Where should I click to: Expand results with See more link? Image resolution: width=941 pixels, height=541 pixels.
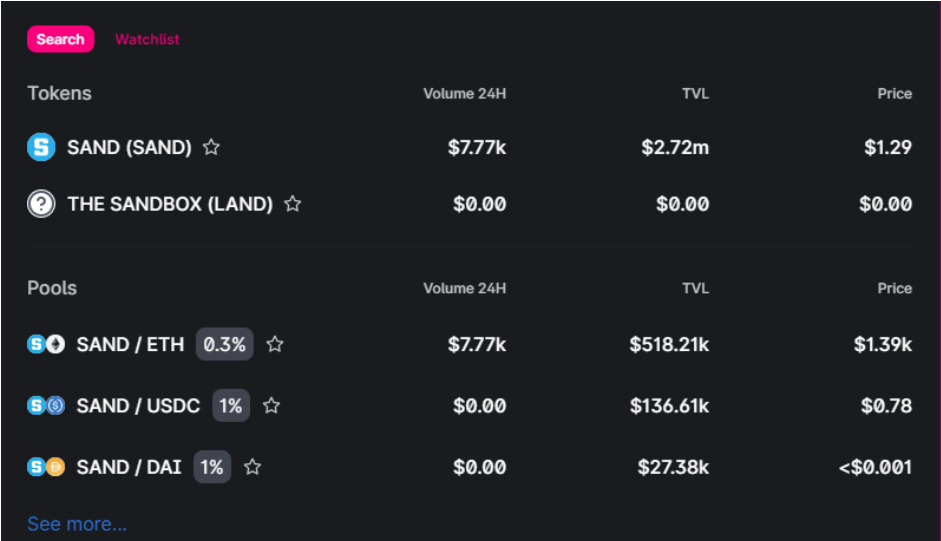(77, 524)
